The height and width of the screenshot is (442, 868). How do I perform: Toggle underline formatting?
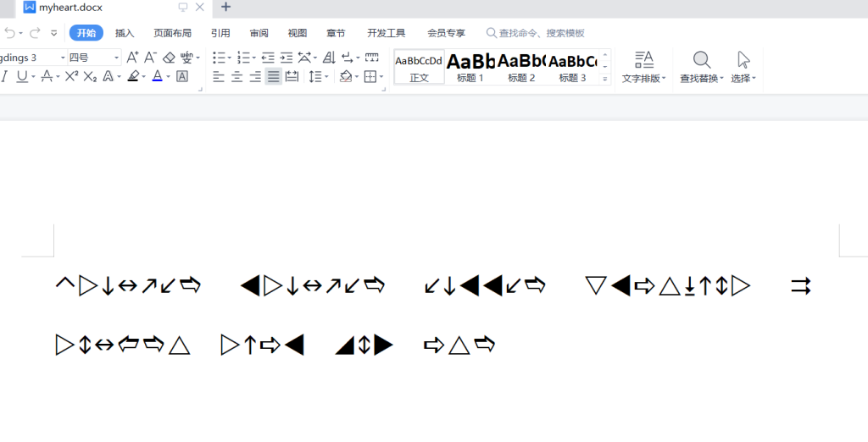21,76
